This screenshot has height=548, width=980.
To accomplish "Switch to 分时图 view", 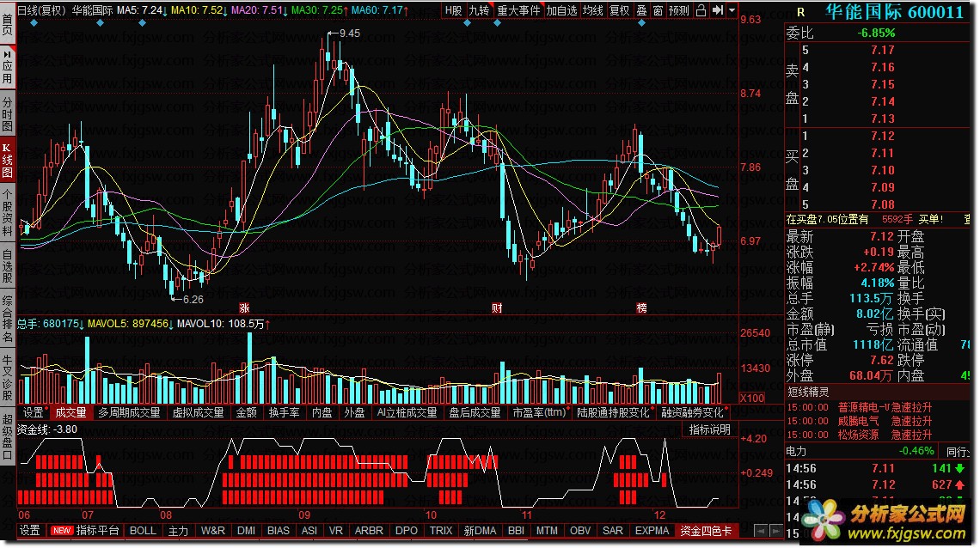I will (8, 113).
